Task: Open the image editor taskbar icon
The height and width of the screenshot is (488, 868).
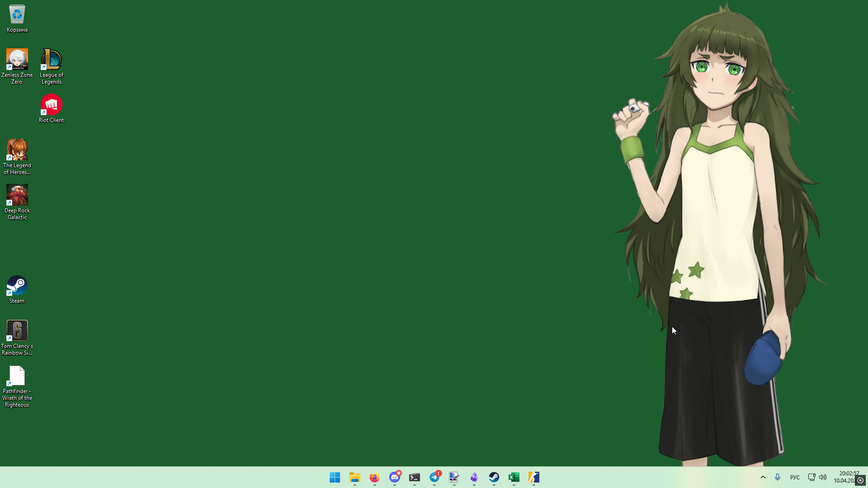Action: coord(454,477)
